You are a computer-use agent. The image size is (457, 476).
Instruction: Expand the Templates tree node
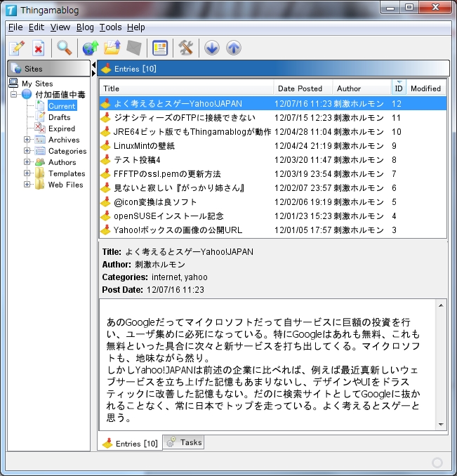27,173
